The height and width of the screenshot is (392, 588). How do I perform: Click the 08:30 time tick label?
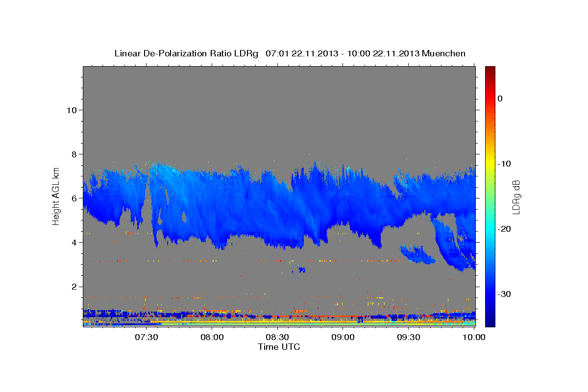[277, 338]
